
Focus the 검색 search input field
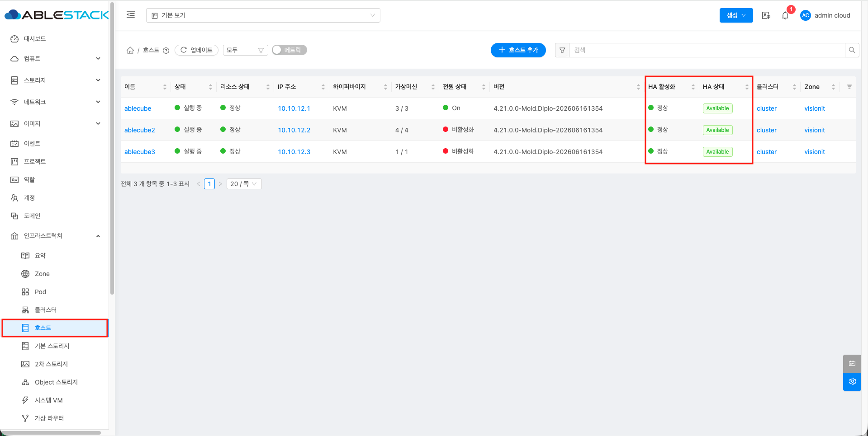[707, 50]
